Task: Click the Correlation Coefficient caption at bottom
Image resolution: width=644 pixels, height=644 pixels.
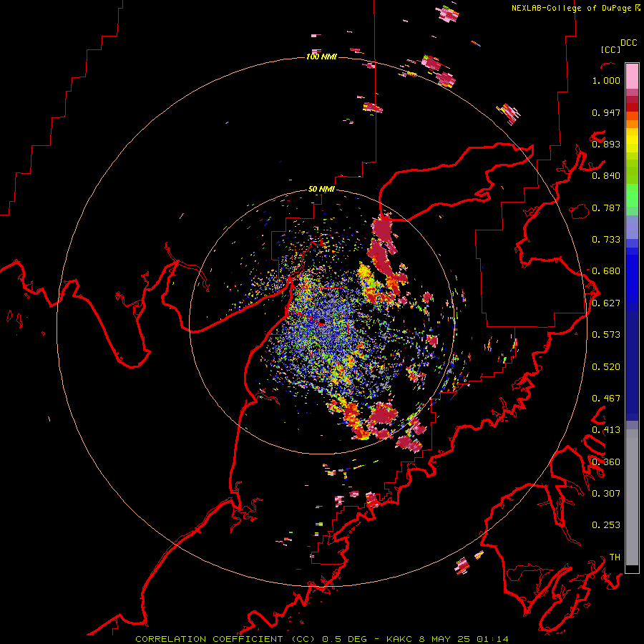Action: (x=323, y=639)
